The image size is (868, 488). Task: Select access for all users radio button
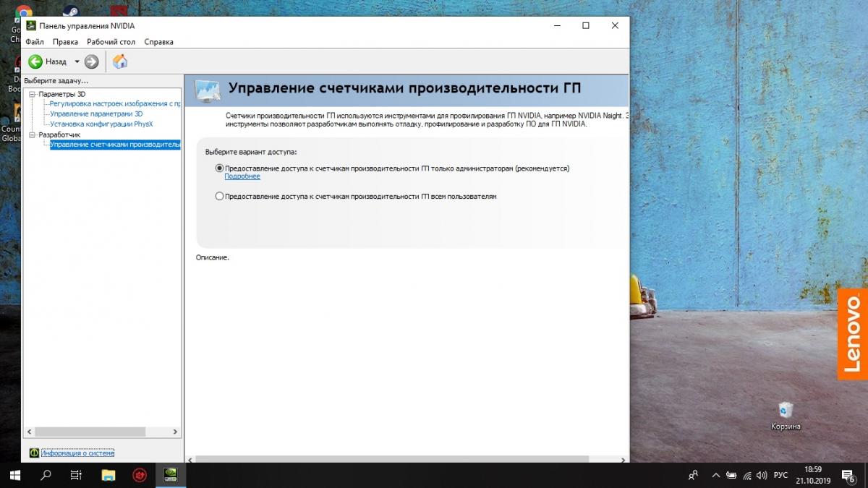click(220, 196)
